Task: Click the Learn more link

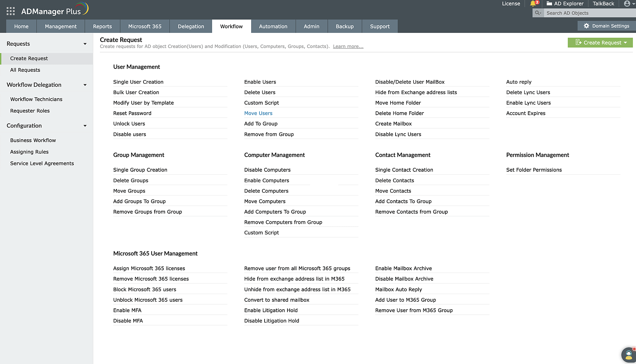Action: tap(348, 46)
